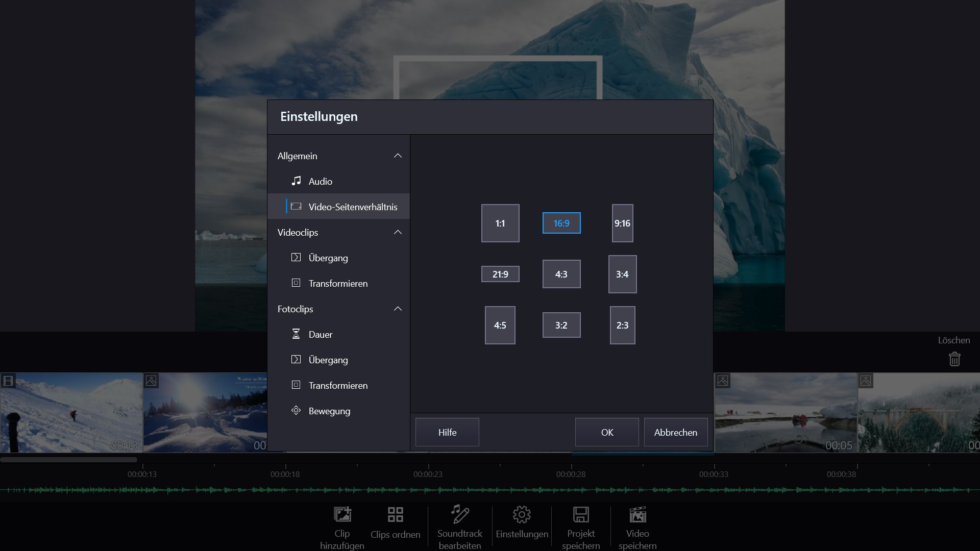Select the snowy bridge photo thumbnail
980x551 pixels.
(919, 413)
